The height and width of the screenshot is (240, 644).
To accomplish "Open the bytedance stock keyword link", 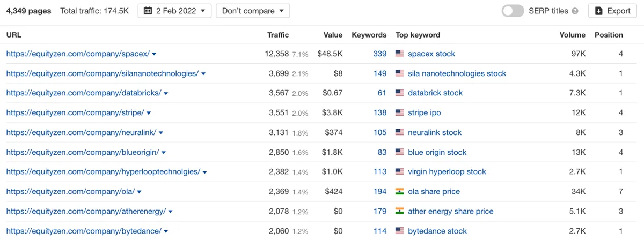I will coord(437,231).
